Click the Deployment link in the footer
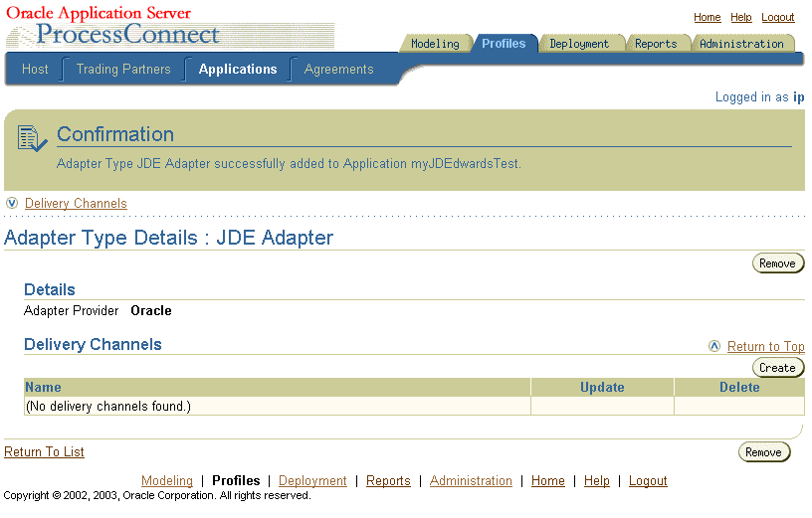 [x=312, y=481]
